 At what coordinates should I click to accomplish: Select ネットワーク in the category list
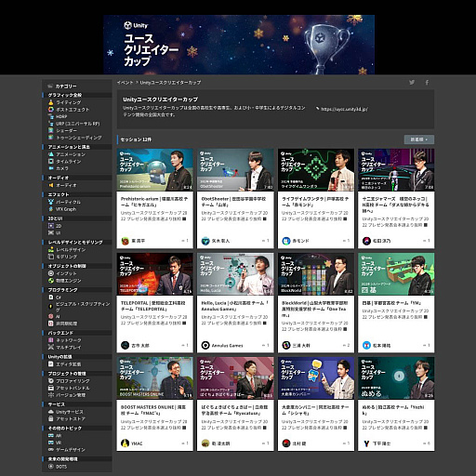[69, 340]
